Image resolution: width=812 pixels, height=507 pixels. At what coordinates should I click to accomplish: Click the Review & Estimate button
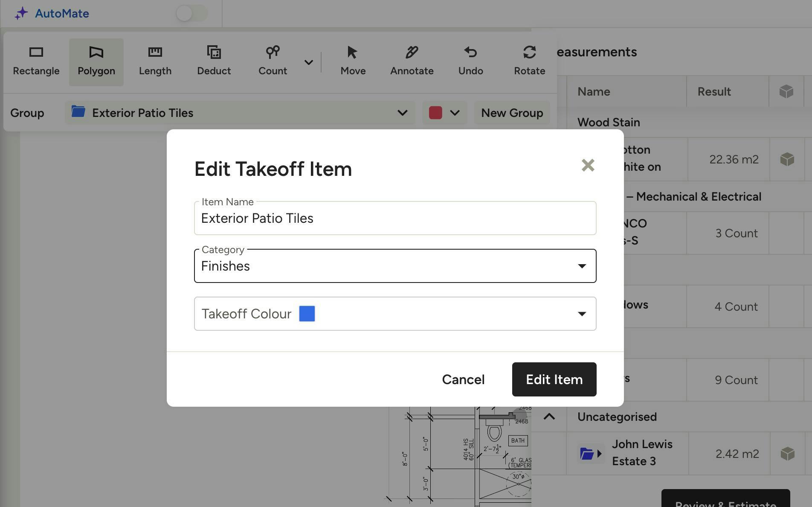click(x=726, y=498)
